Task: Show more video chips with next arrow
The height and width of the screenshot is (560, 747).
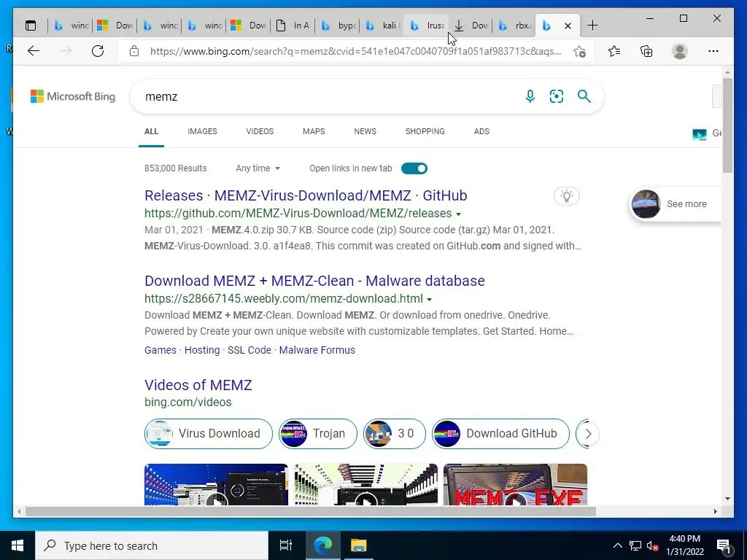Action: point(588,434)
